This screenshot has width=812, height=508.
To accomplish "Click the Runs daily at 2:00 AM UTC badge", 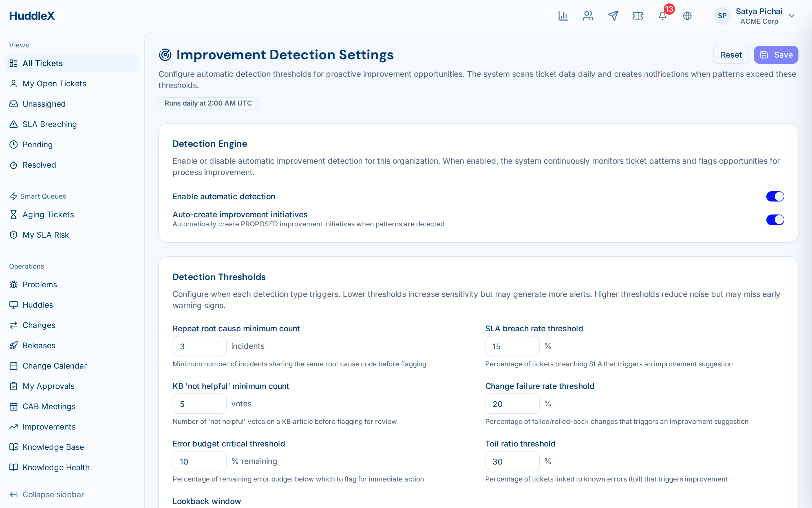I will click(208, 103).
